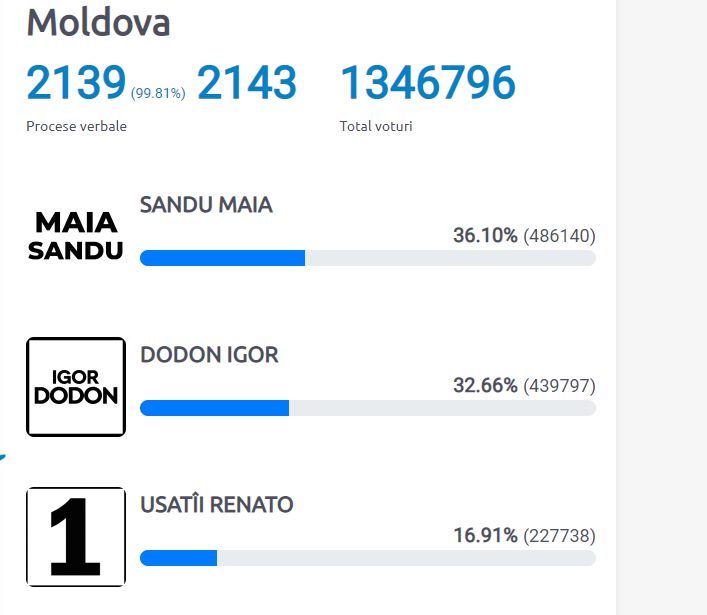Click the 486140 vote count

(560, 236)
